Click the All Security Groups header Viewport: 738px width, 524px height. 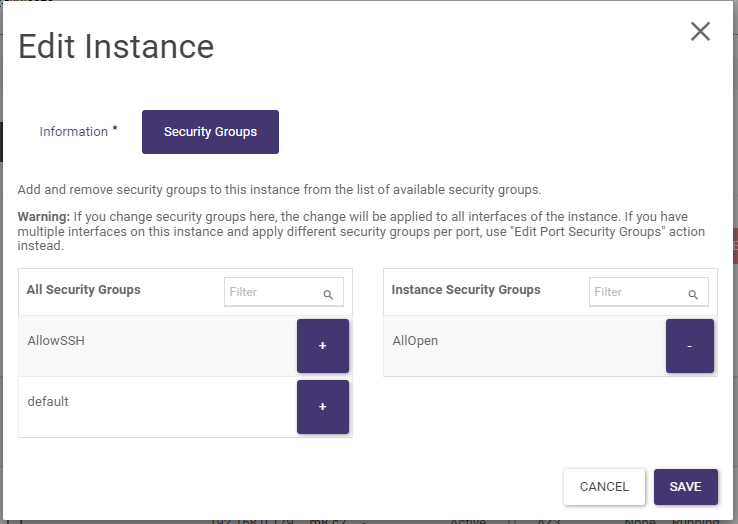pos(83,290)
